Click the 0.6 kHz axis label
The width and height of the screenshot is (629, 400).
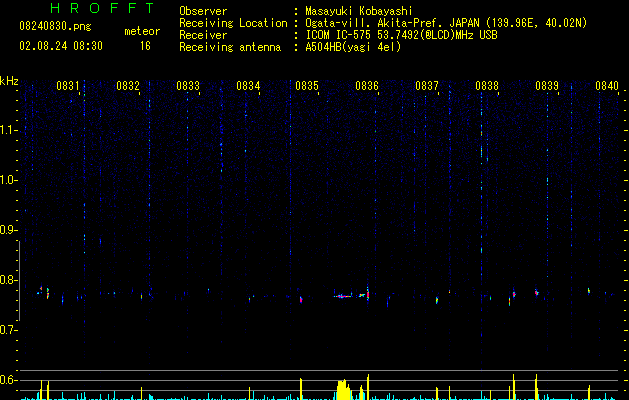coord(8,380)
